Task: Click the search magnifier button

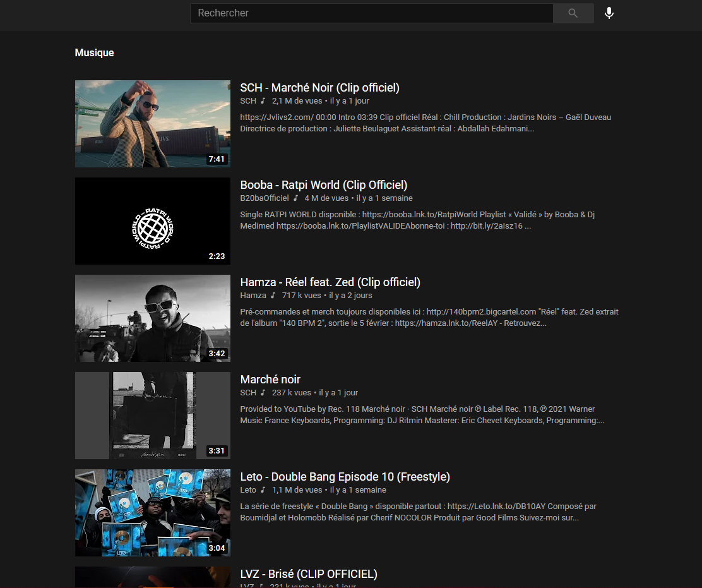Action: (x=573, y=13)
